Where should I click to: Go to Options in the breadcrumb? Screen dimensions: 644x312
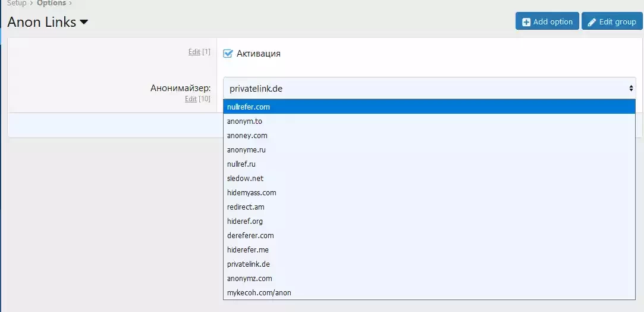51,4
